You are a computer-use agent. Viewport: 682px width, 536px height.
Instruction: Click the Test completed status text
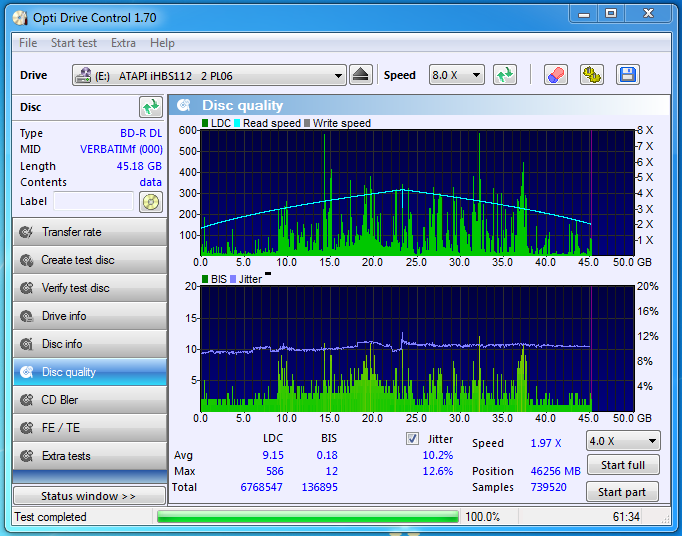coord(50,517)
